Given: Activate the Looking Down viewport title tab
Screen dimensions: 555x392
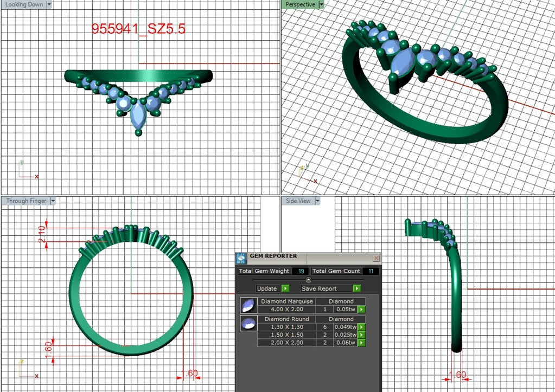Looking at the screenshot, I should (x=24, y=4).
